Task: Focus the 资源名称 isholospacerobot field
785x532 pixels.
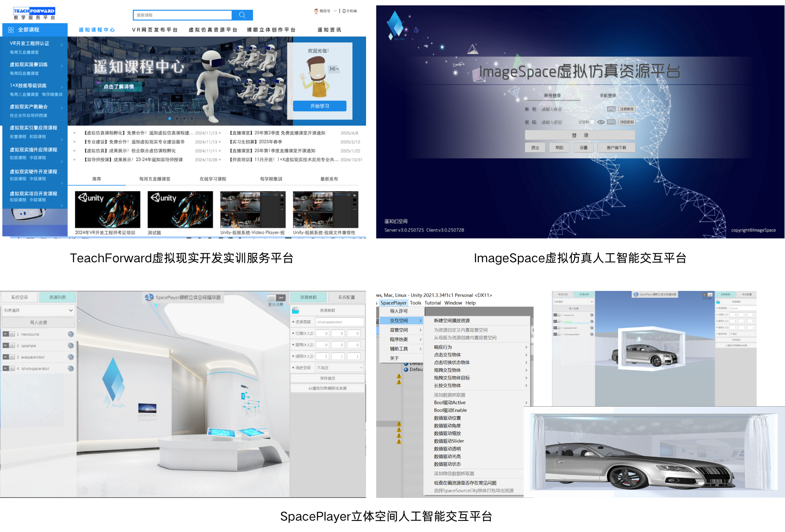Action: (340, 322)
